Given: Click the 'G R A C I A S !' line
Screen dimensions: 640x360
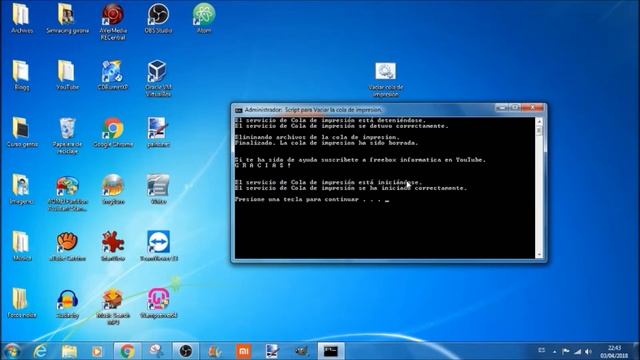Looking at the screenshot, I should tap(263, 165).
